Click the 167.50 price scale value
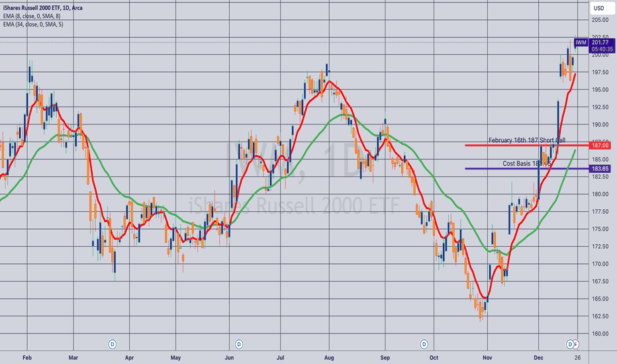Screen dimensions: 617x364 [x=600, y=281]
